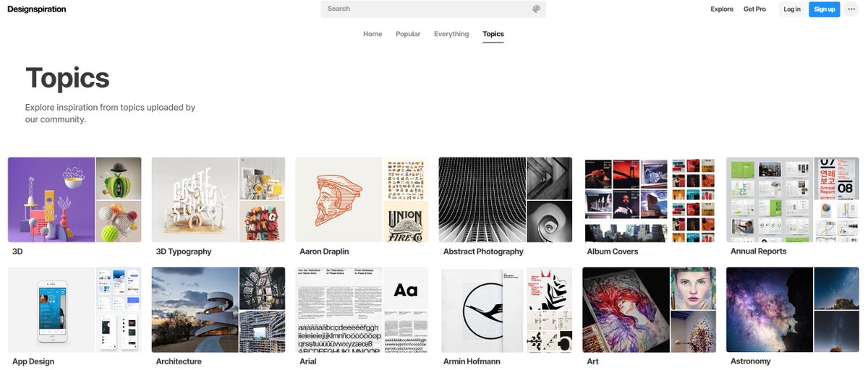868x370 pixels.
Task: Open the Album Covers topic thumbnail
Action: [x=626, y=199]
